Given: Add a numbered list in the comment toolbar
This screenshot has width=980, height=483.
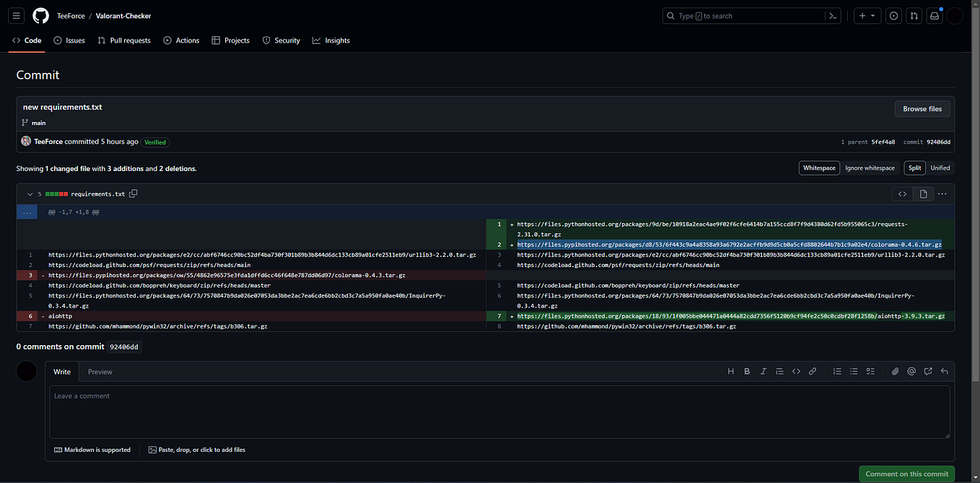Looking at the screenshot, I should click(837, 371).
